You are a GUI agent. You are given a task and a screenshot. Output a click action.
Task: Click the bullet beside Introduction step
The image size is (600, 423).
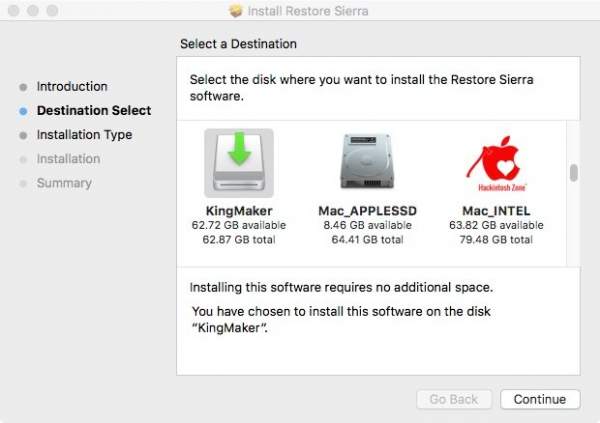click(x=23, y=87)
